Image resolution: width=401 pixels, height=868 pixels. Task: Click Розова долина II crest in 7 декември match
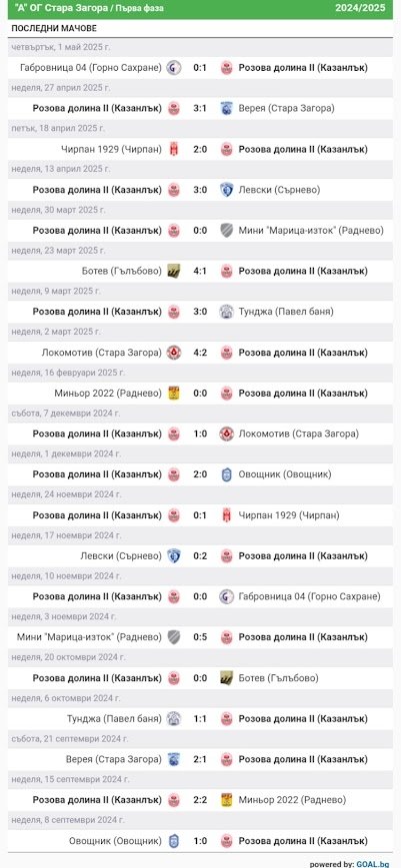[174, 434]
